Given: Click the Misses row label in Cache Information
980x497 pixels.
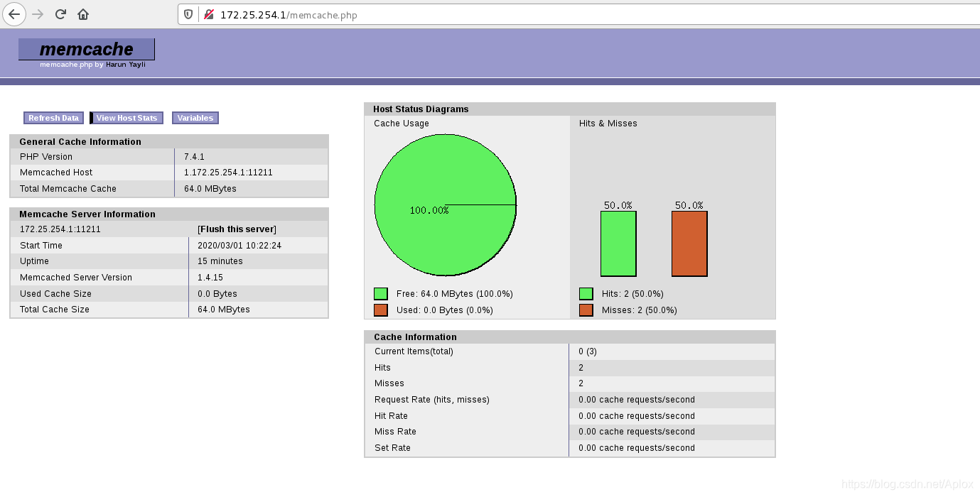Looking at the screenshot, I should (389, 383).
